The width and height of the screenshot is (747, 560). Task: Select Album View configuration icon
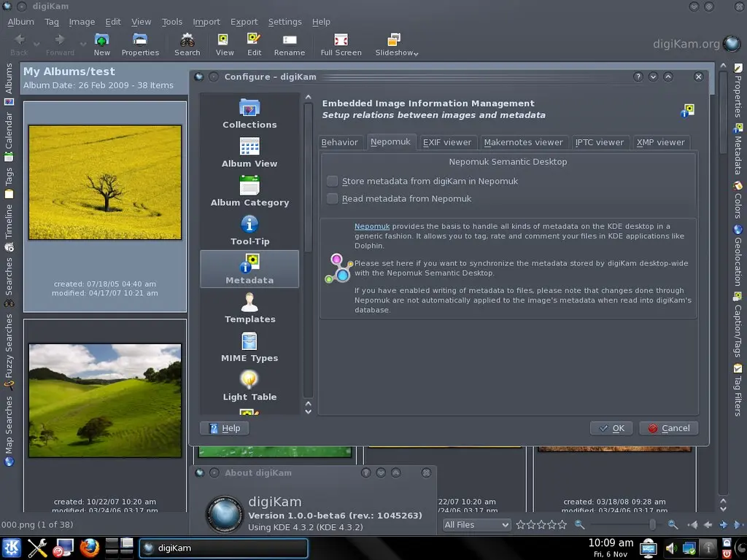(249, 152)
